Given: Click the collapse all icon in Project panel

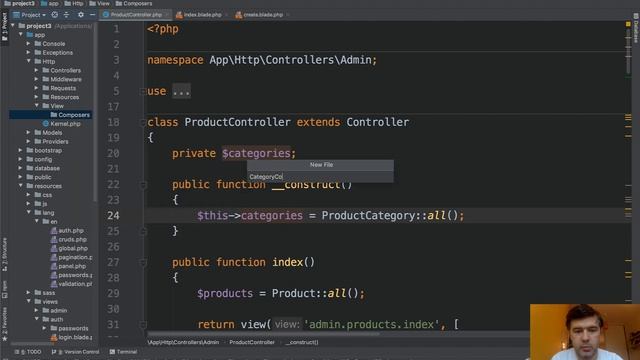Looking at the screenshot, I should coord(67,15).
